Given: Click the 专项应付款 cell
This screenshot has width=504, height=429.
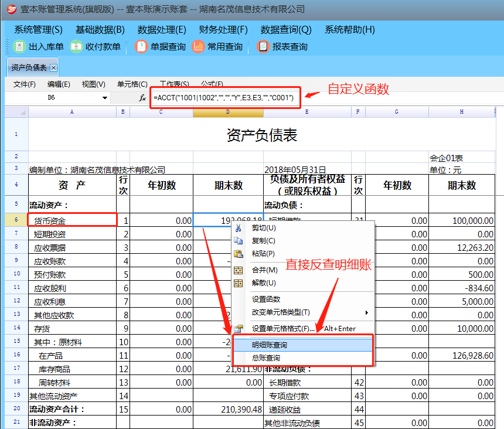Looking at the screenshot, I should click(307, 396).
